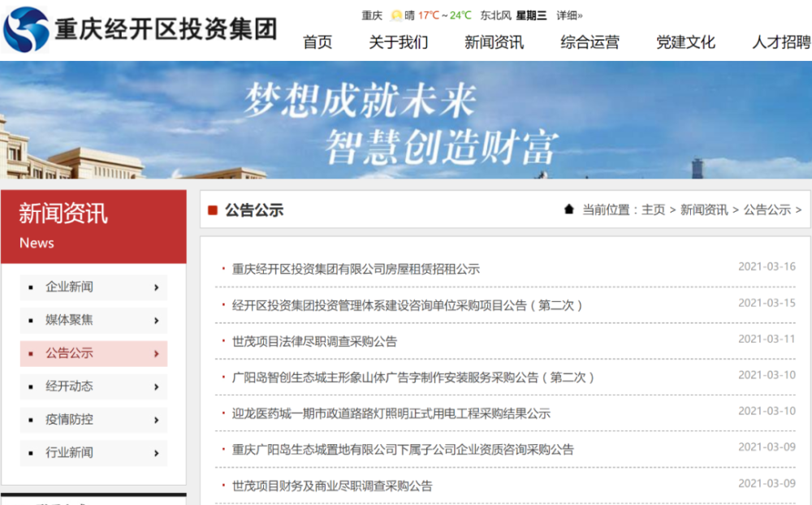This screenshot has width=812, height=505.
Task: Click the date 2021-03-16
Action: [x=767, y=267]
